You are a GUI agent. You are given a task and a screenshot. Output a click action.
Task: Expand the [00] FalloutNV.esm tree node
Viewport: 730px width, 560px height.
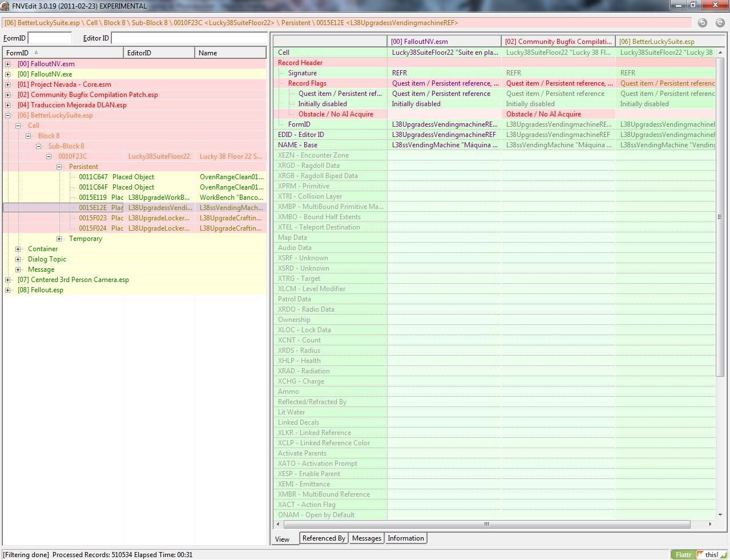[8, 64]
